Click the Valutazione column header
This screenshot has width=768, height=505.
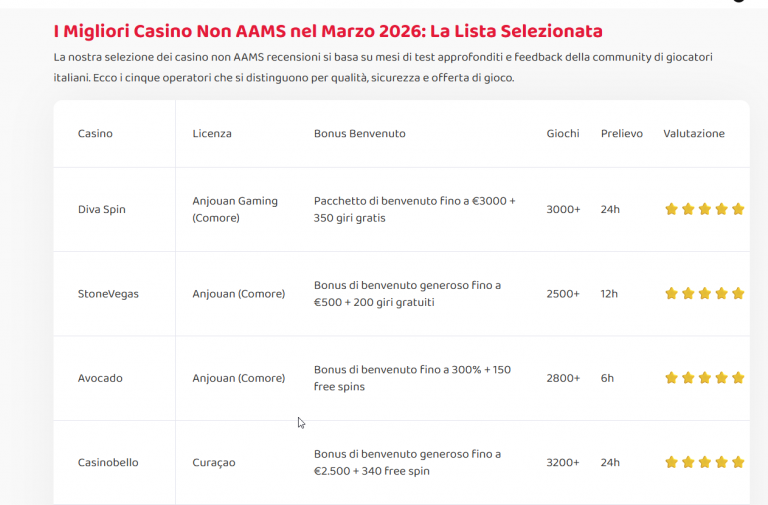coord(694,133)
